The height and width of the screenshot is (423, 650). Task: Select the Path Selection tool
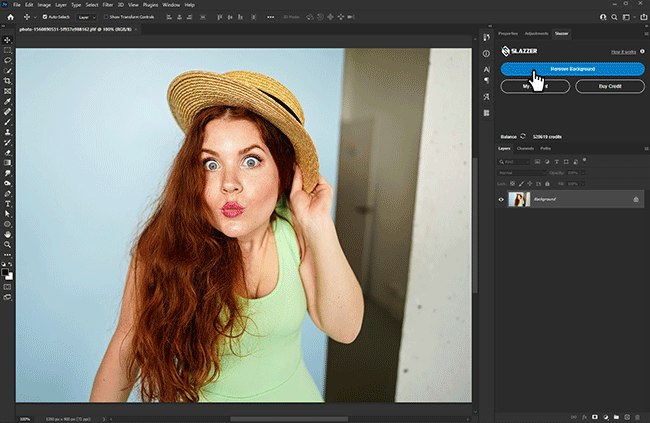tap(7, 214)
